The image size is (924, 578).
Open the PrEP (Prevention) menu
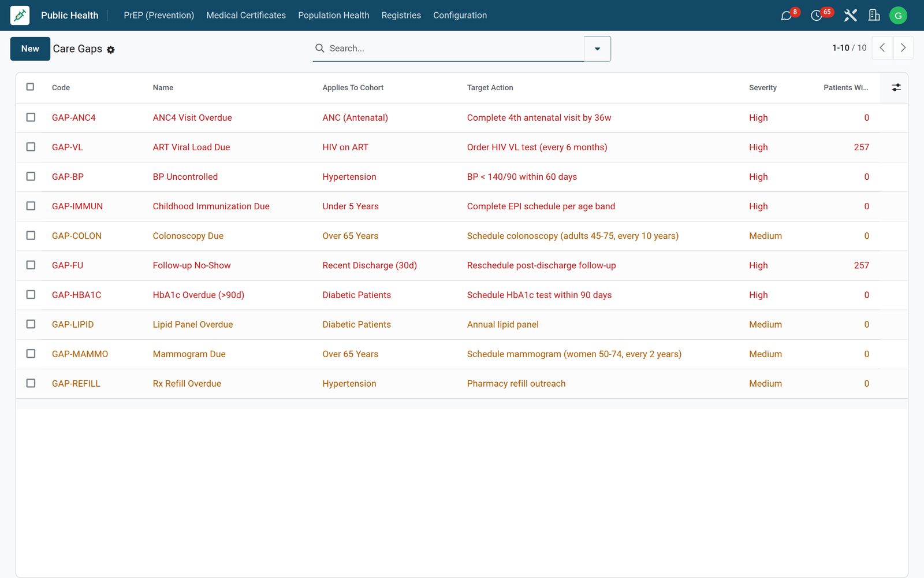tap(159, 16)
